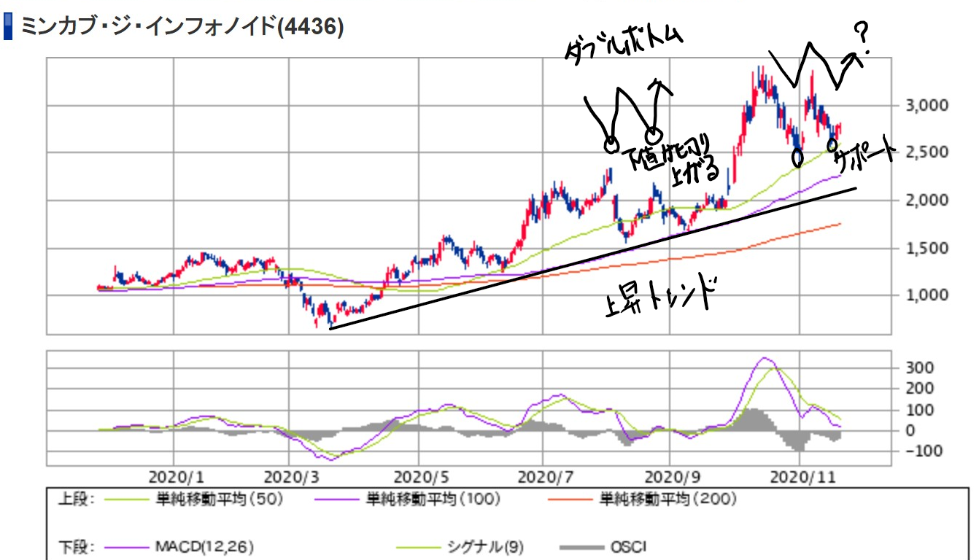
Task: Click the 300 label on MACD axis
Action: [x=918, y=367]
